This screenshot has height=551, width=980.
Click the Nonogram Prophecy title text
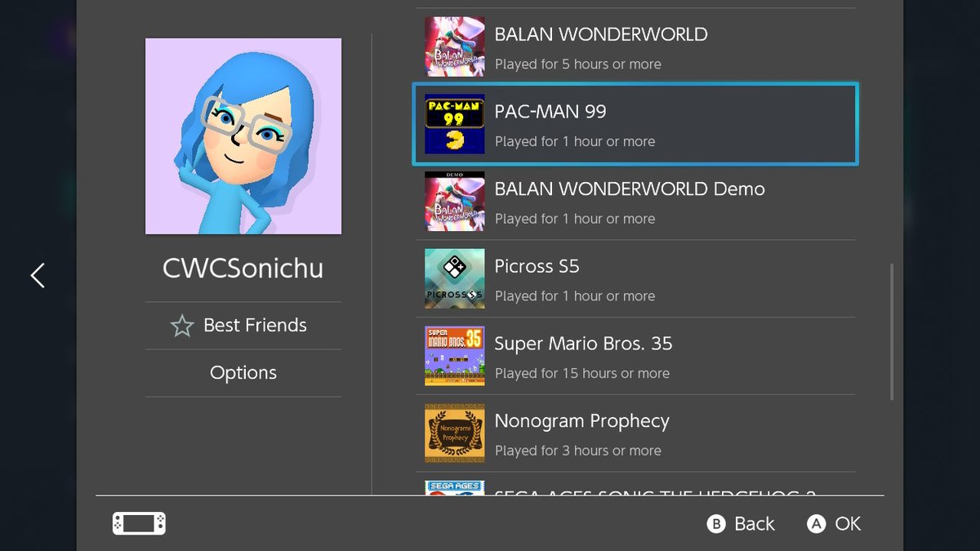pos(582,421)
